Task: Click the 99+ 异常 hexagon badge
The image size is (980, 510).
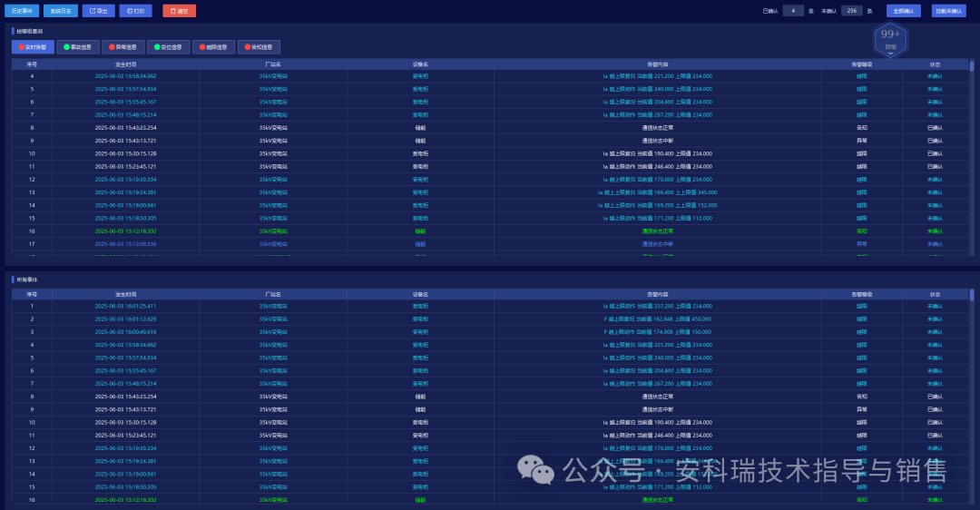Action: [x=890, y=38]
